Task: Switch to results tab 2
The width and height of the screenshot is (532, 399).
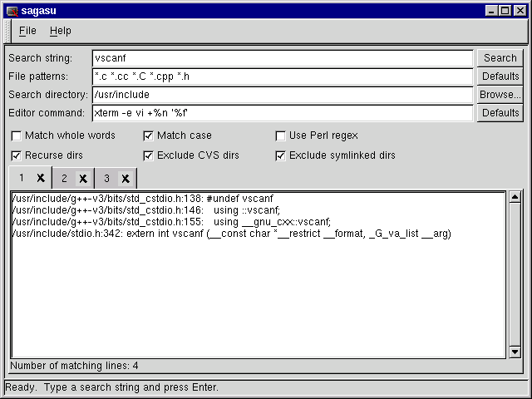Action: pos(64,179)
